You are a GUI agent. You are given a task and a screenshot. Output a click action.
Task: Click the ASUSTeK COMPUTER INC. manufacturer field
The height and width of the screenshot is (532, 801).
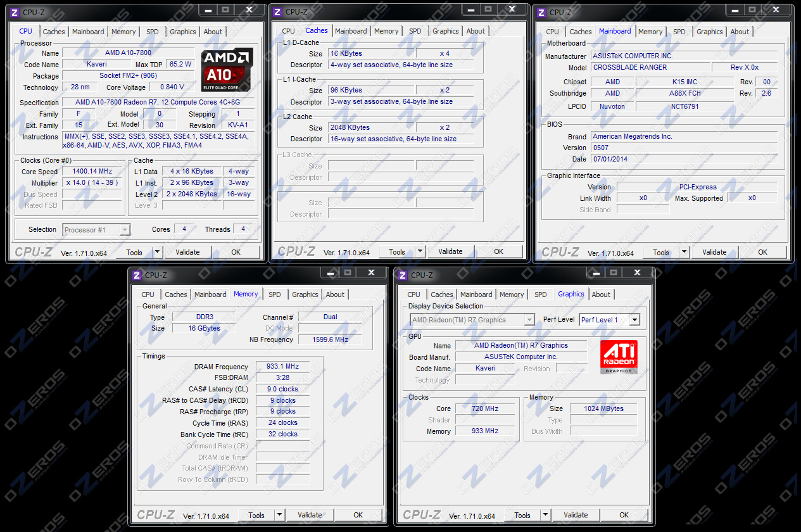coord(684,56)
